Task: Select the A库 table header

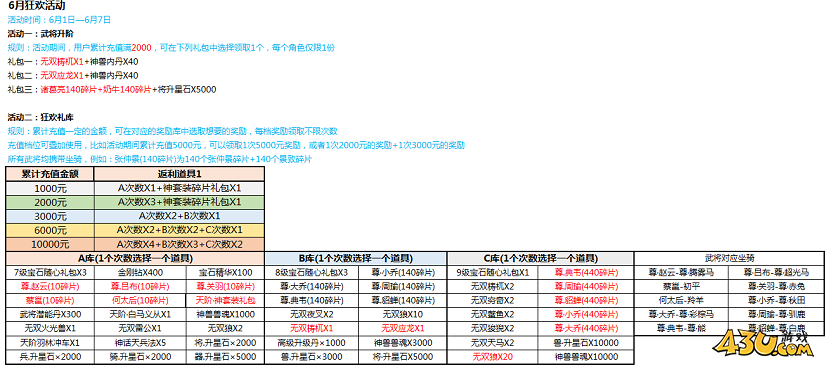Action: (135, 259)
